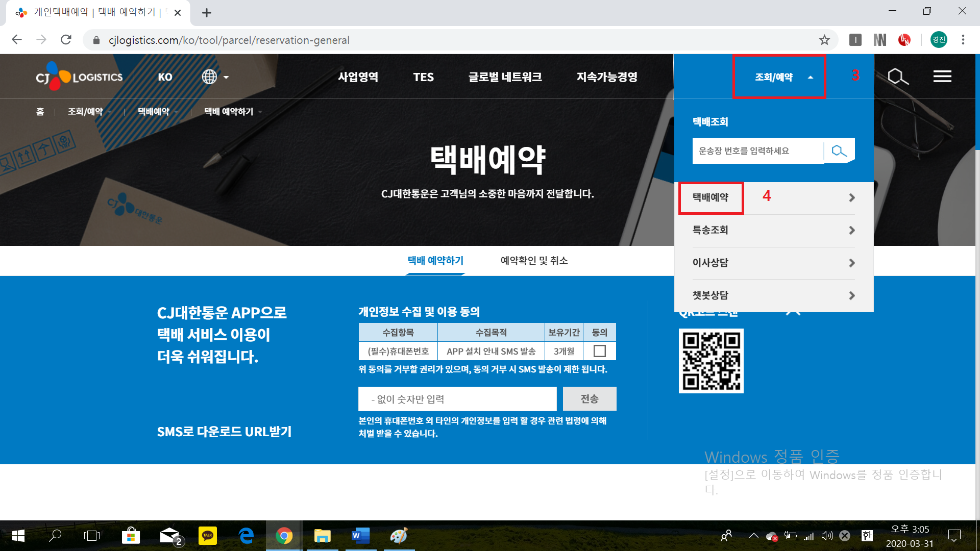The image size is (980, 551).
Task: Reload the page in Chrome
Action: click(x=66, y=40)
